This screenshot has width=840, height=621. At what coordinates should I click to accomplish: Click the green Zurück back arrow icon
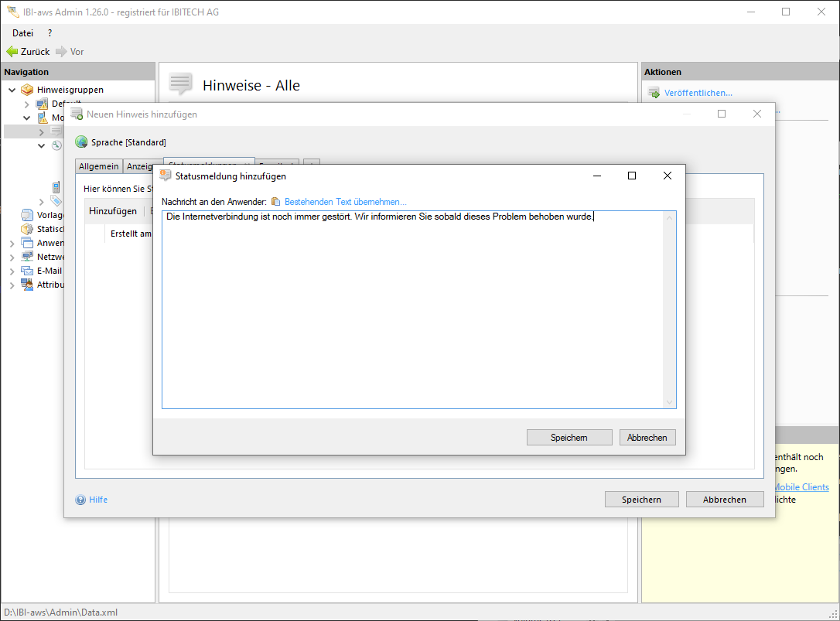click(12, 52)
